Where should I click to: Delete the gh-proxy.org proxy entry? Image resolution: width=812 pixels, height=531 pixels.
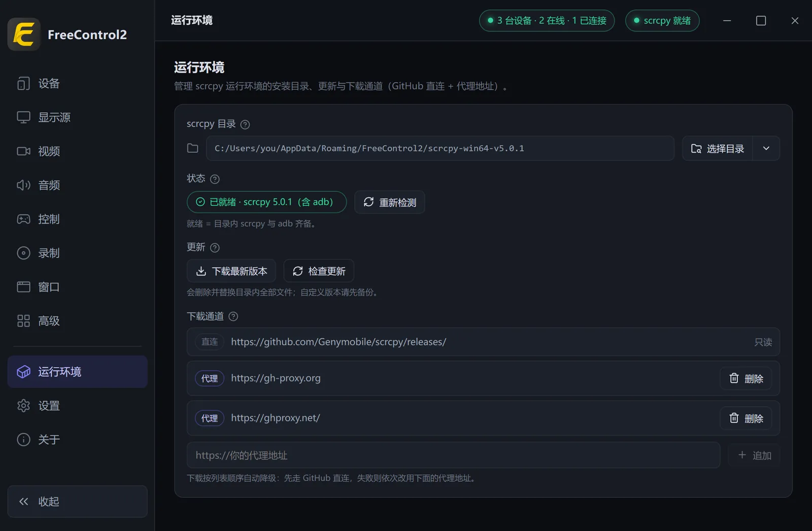click(x=746, y=378)
